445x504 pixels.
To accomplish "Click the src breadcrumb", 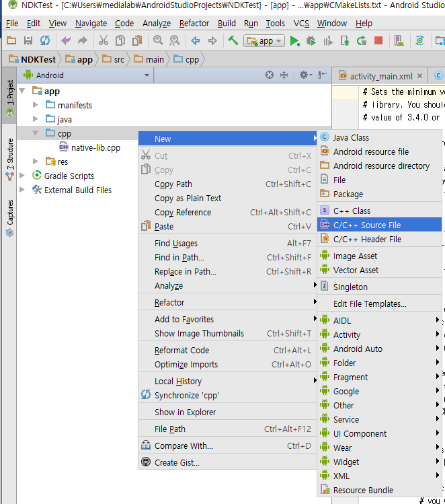I will (114, 59).
